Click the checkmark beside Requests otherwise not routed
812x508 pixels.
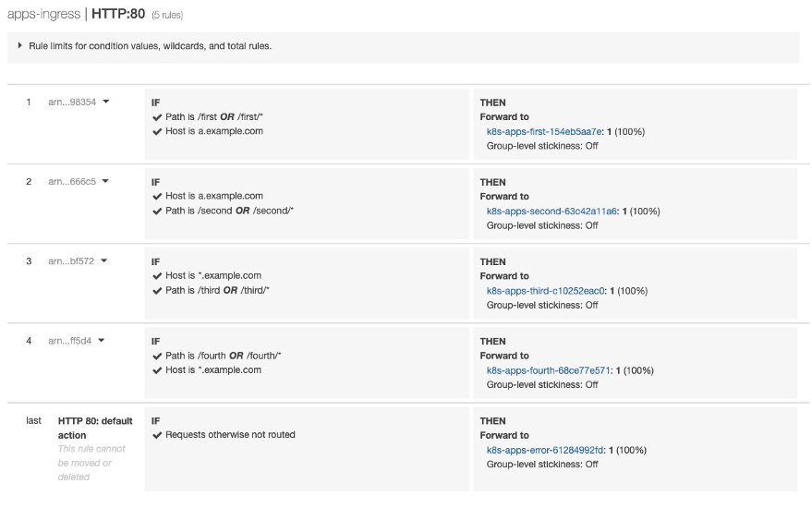(x=157, y=435)
